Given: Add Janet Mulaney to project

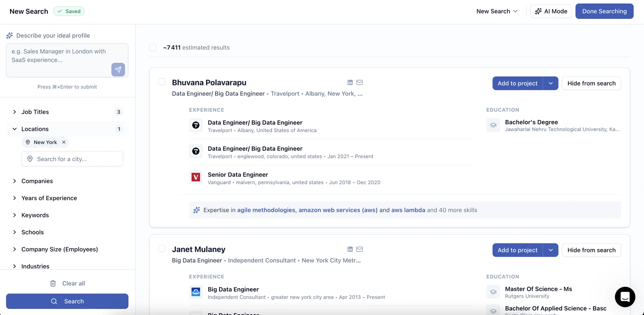Looking at the screenshot, I should [x=518, y=250].
